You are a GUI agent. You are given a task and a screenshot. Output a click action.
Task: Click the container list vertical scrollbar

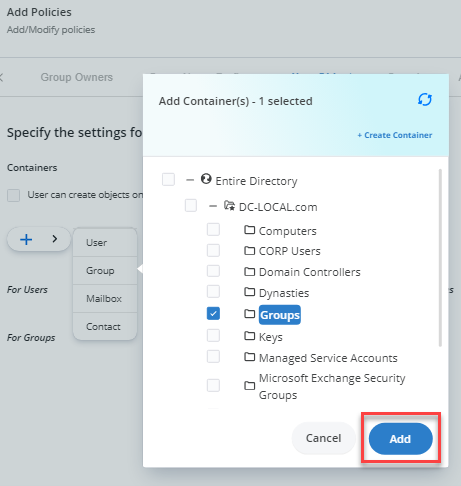(x=440, y=258)
